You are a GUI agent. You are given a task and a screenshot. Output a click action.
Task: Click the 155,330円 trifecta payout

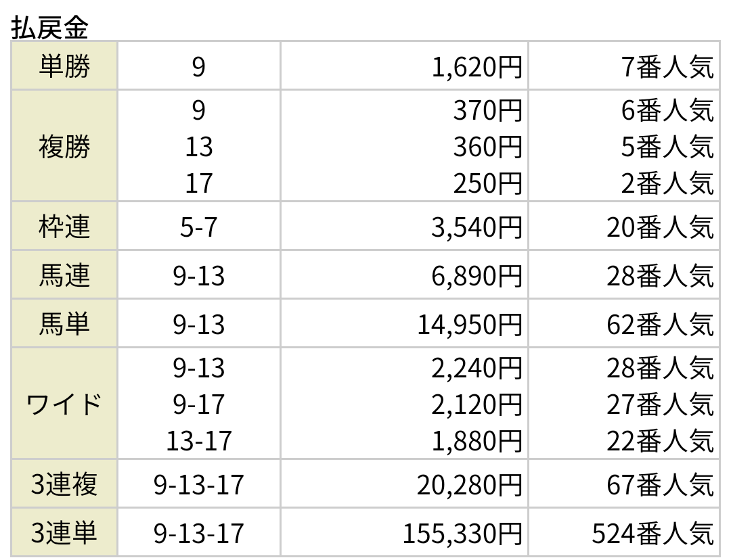click(x=462, y=534)
